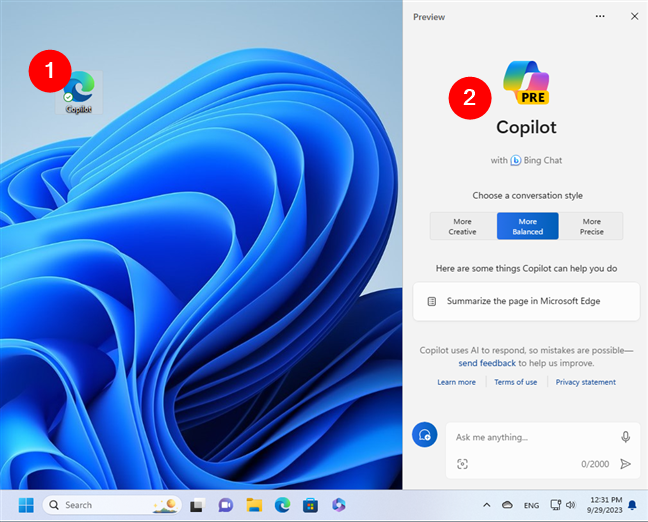The image size is (648, 522).
Task: Open Microsoft Store from the taskbar
Action: (310, 505)
